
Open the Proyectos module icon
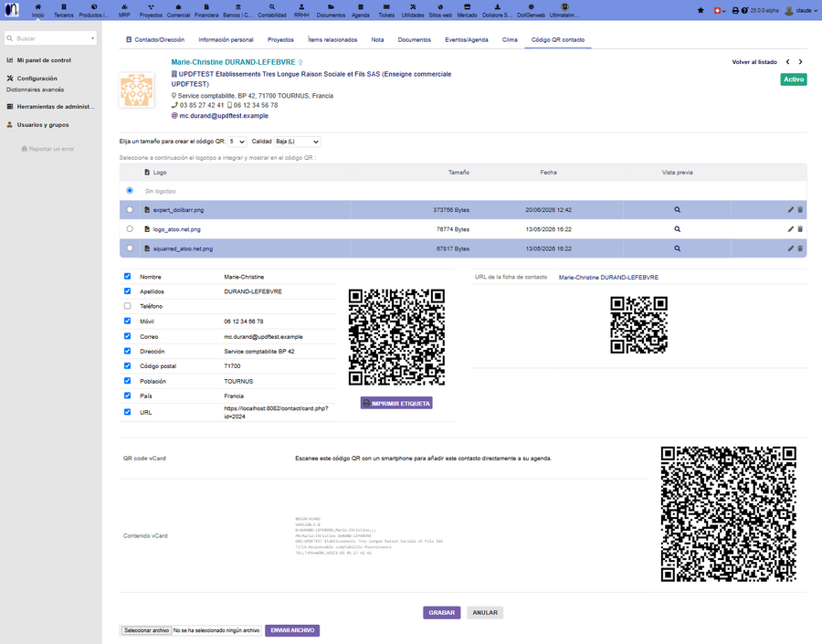(x=151, y=7)
